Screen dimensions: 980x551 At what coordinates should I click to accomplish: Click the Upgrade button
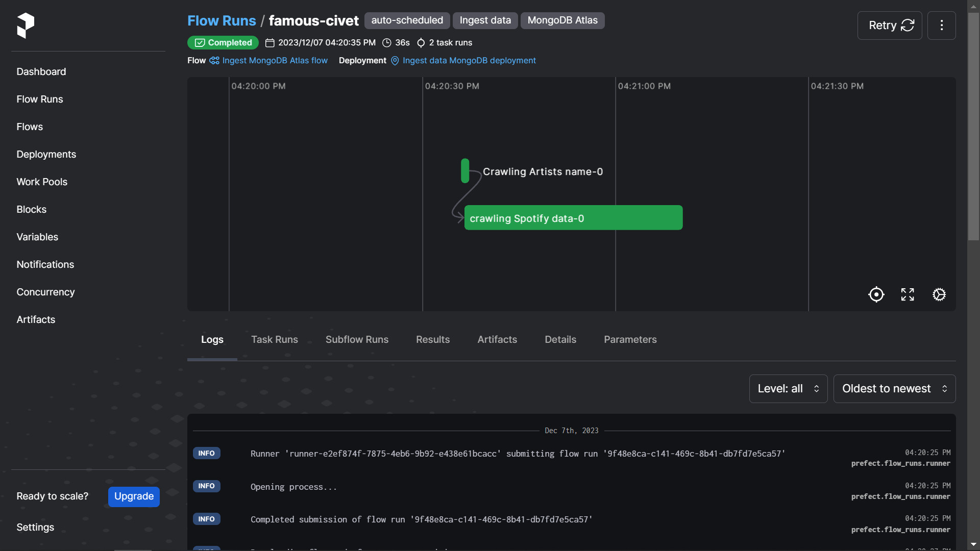134,496
